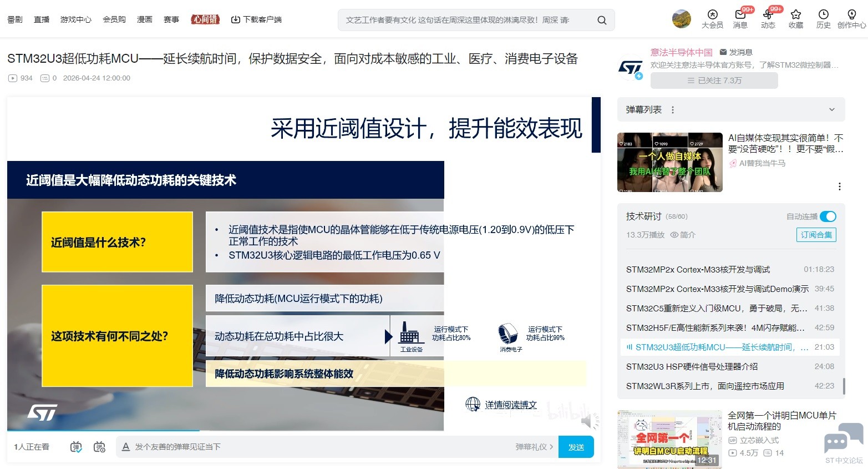Open three-dot menu for AI自媒体 recommended video
868x469 pixels.
840,186
